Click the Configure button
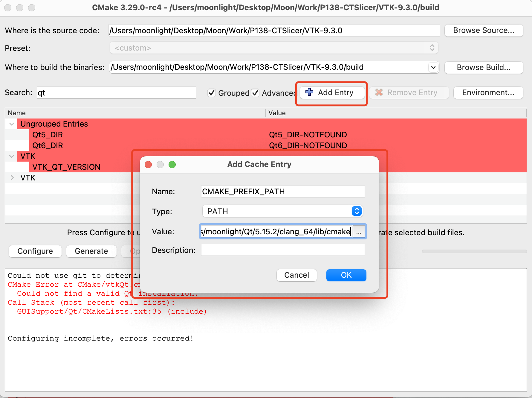The height and width of the screenshot is (398, 532). click(35, 251)
